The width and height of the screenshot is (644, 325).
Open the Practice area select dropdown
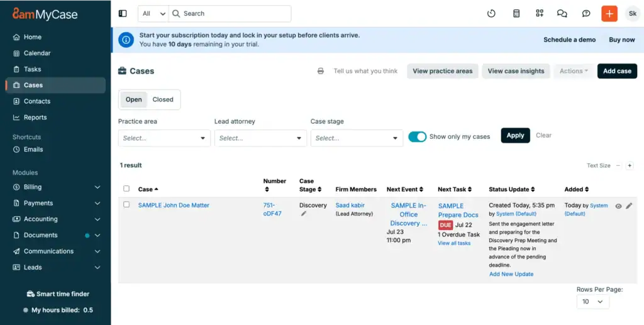(x=164, y=138)
